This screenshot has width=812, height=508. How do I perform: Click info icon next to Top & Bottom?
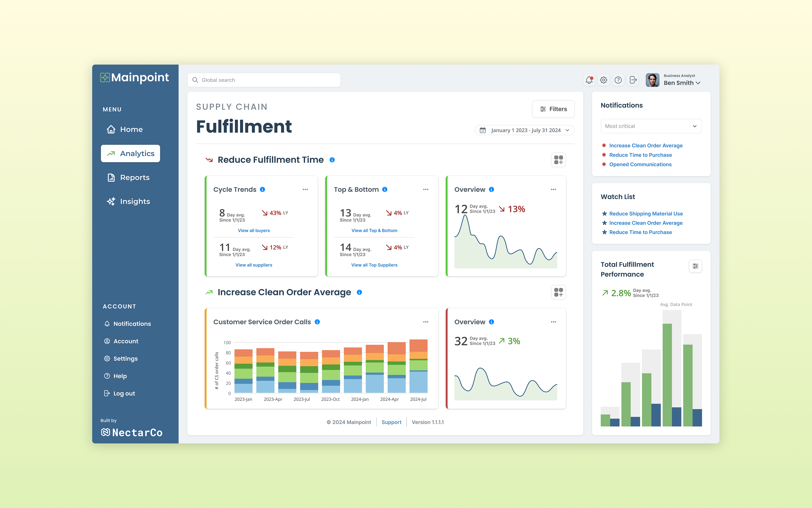click(x=385, y=189)
